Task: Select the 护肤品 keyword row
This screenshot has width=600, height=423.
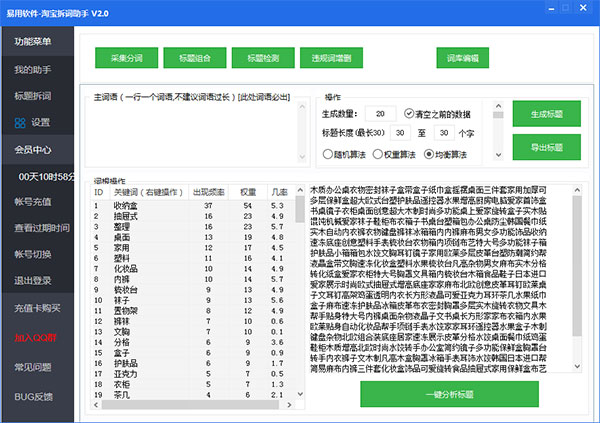Action: pos(193,363)
